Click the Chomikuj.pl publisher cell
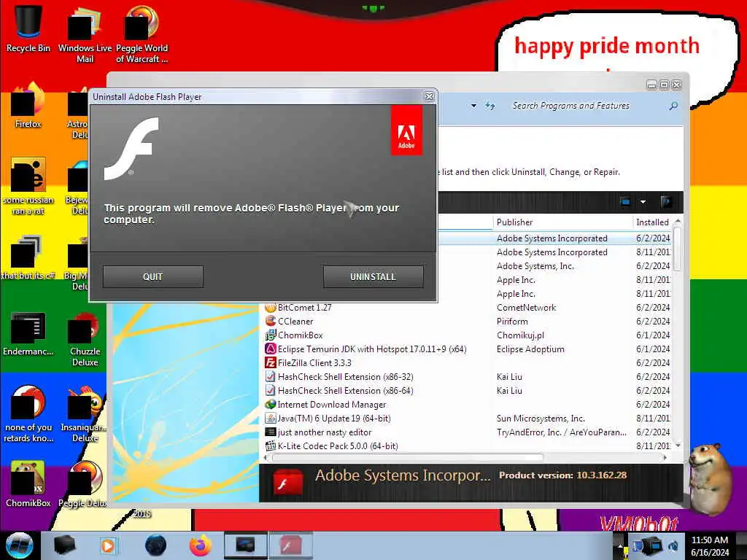747x560 pixels. click(520, 335)
